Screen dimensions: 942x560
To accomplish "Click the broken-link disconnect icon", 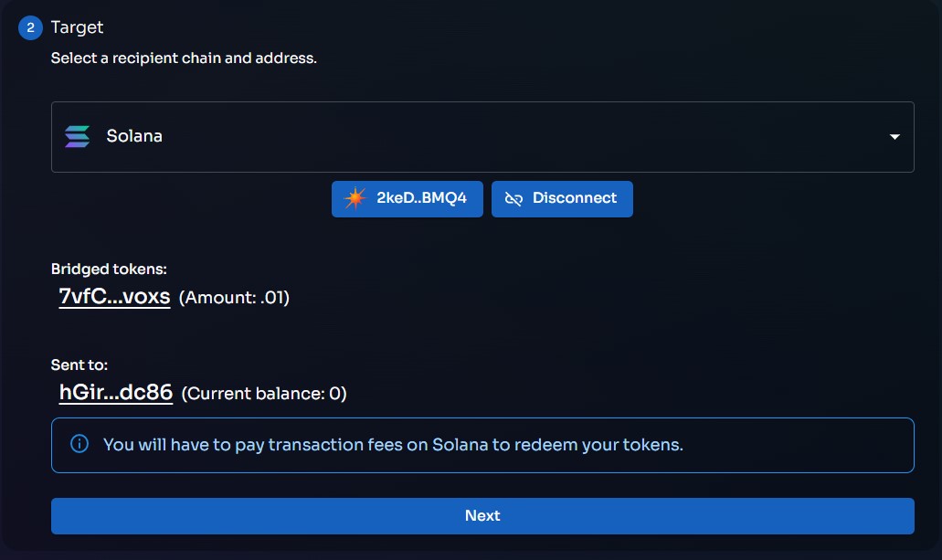I will pos(513,198).
